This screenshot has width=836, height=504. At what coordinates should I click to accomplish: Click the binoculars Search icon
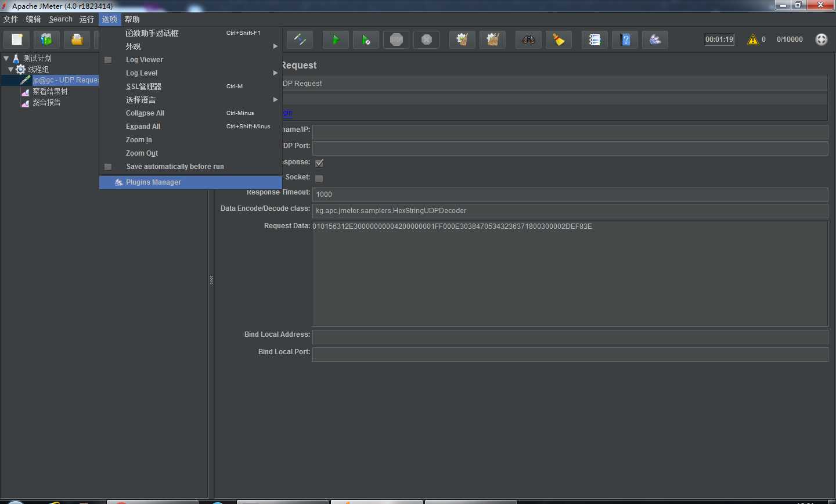click(x=528, y=39)
